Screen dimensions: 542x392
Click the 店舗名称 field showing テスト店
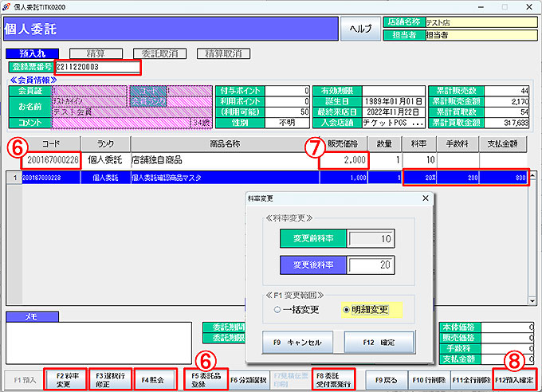point(481,22)
